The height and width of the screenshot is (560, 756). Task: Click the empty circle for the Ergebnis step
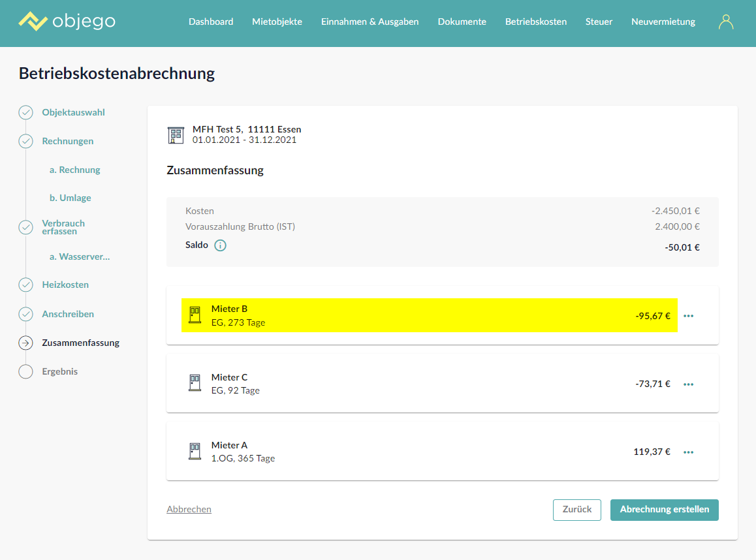tap(25, 371)
